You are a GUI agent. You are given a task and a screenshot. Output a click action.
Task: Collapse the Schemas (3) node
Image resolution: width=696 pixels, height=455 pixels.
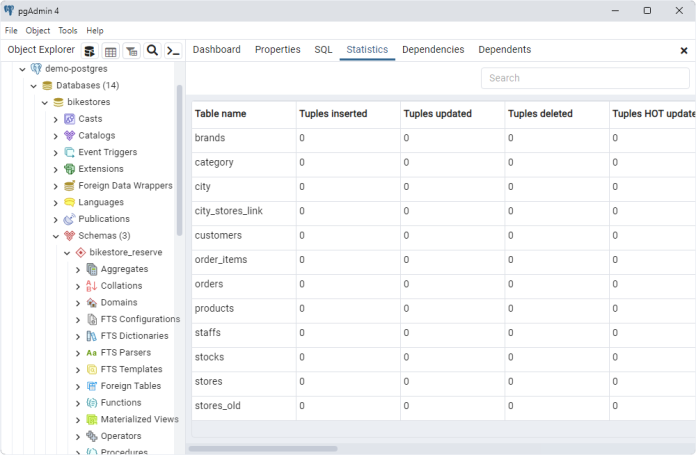(x=56, y=236)
